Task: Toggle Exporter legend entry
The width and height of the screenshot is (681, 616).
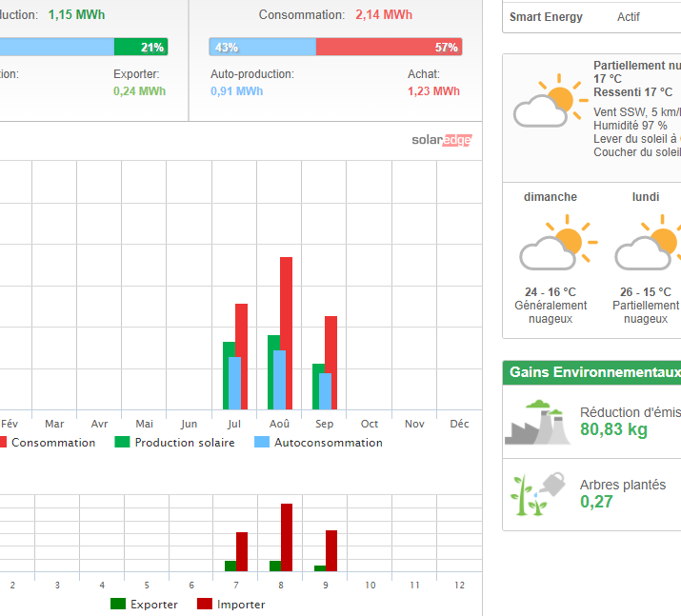Action: click(x=144, y=605)
